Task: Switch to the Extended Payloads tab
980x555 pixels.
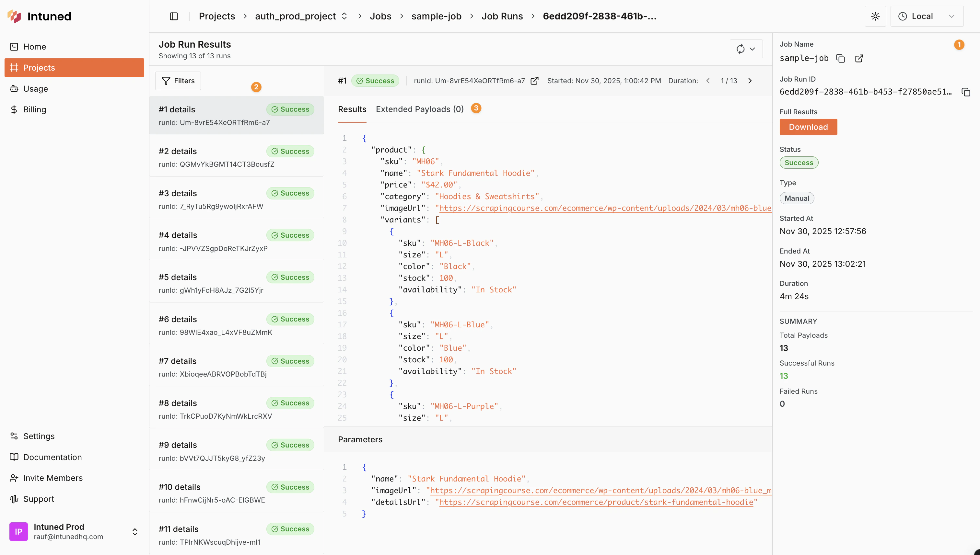Action: point(420,109)
